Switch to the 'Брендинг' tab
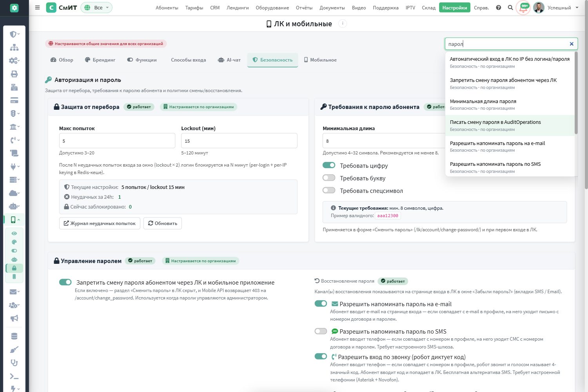 [x=100, y=60]
